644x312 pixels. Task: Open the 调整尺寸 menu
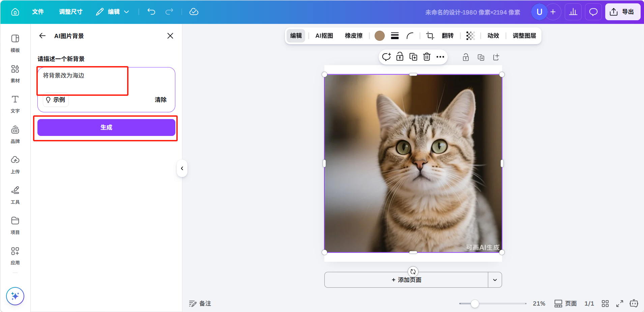(x=71, y=12)
